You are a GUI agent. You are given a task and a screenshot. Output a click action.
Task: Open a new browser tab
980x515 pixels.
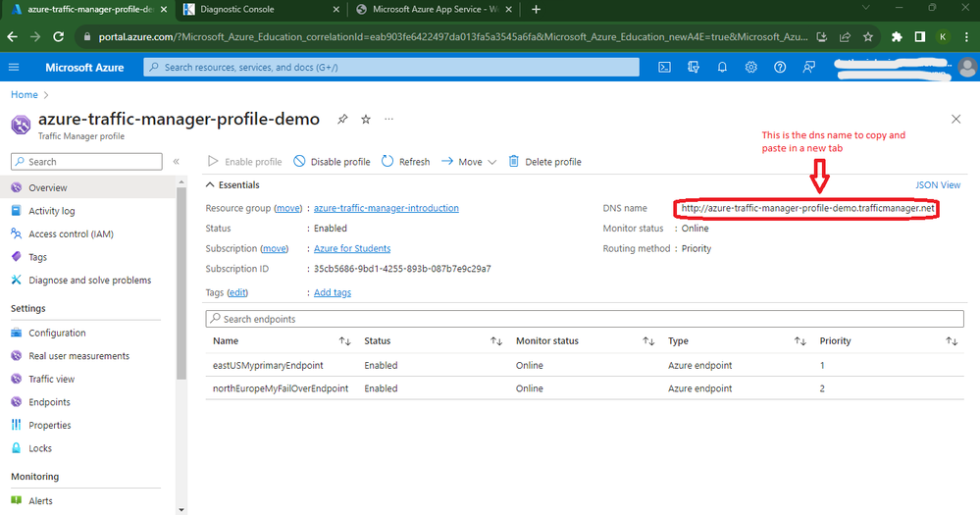tap(536, 10)
